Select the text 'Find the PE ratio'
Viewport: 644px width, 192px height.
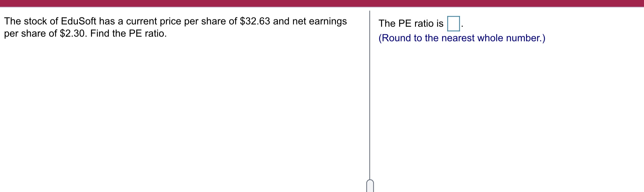(128, 33)
